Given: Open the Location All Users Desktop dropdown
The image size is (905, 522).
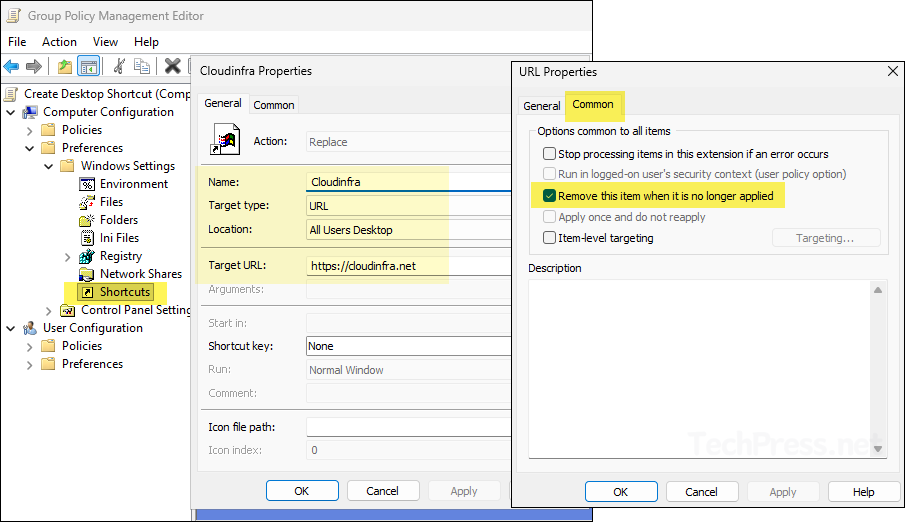Looking at the screenshot, I should coord(409,230).
